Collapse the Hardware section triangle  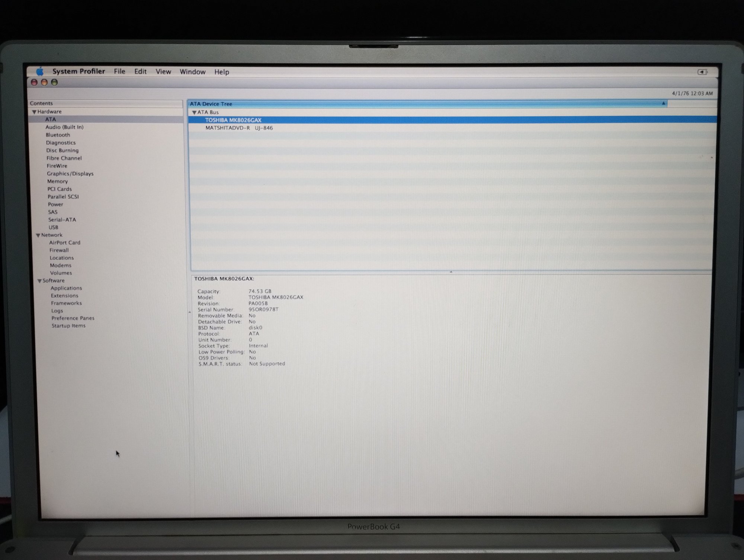click(x=34, y=112)
